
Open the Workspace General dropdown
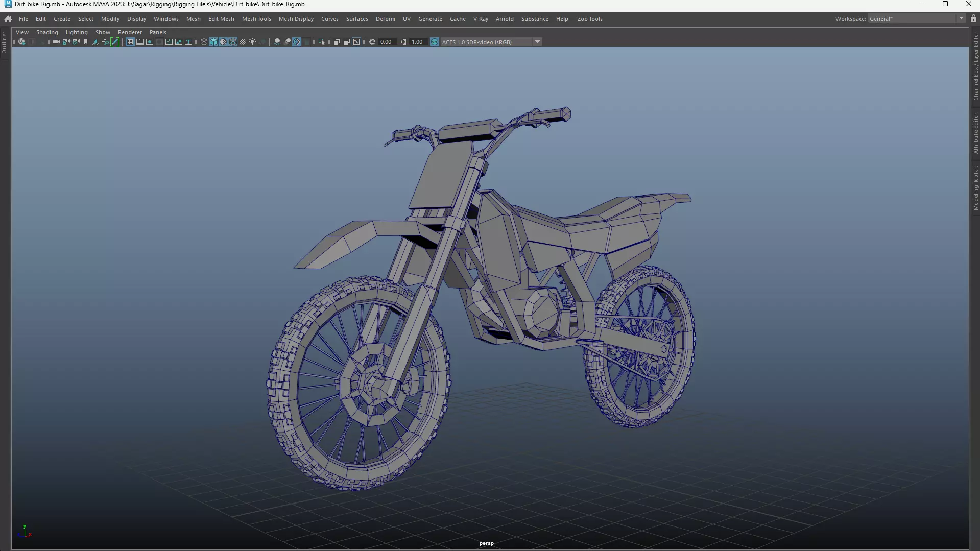tap(917, 19)
